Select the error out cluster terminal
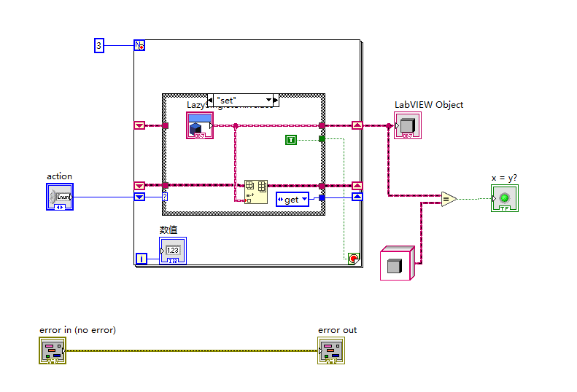Screen dimensions: 577x392 tap(331, 350)
